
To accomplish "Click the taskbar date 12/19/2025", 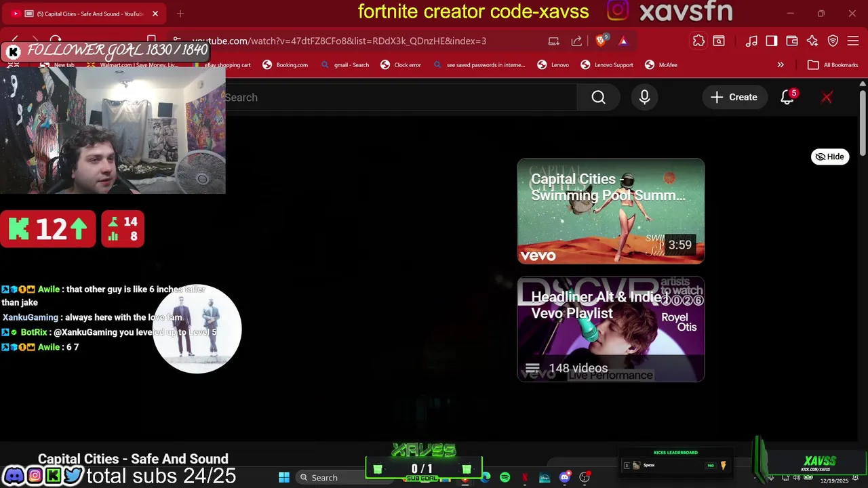I will tap(834, 481).
